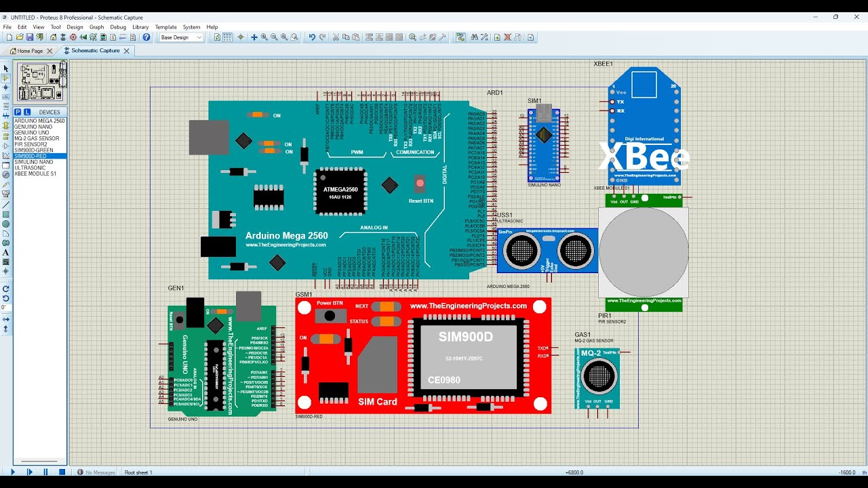868x488 pixels.
Task: Open PCB Layout toolbar icon
Action: [73, 37]
